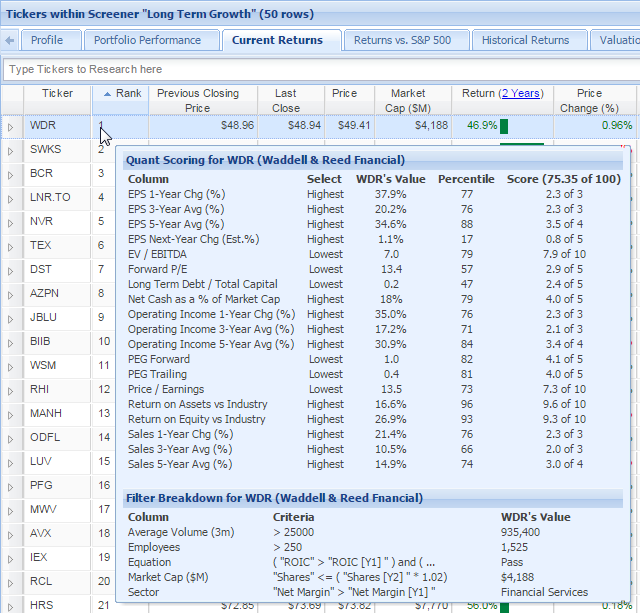Image resolution: width=640 pixels, height=613 pixels.
Task: Expand the BCR row
Action: 11,175
